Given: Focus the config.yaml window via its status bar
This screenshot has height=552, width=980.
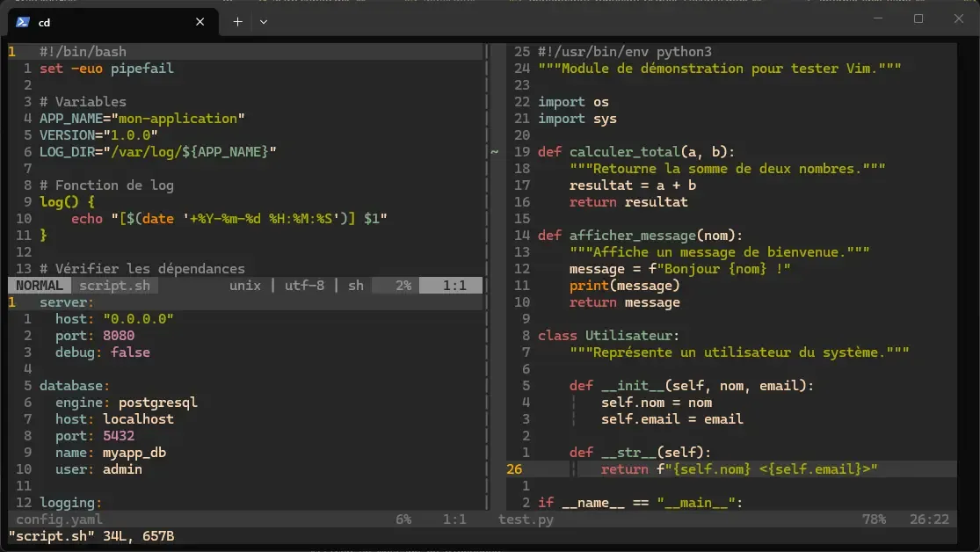Looking at the screenshot, I should [x=60, y=519].
